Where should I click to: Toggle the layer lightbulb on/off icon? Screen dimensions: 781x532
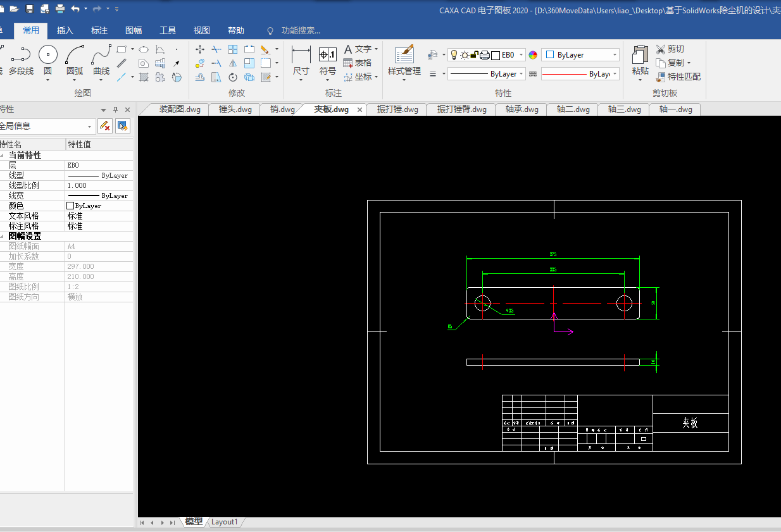pos(454,55)
